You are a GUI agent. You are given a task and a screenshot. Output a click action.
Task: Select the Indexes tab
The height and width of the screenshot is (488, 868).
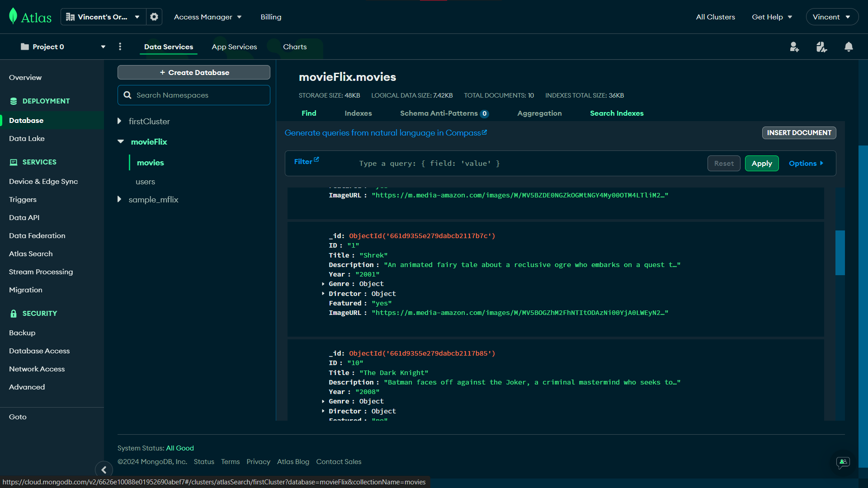(358, 113)
